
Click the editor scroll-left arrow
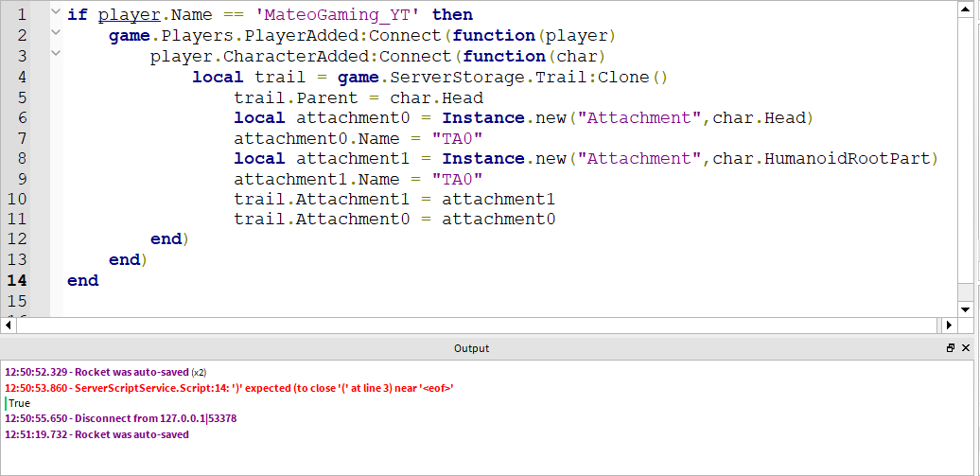pyautogui.click(x=8, y=326)
